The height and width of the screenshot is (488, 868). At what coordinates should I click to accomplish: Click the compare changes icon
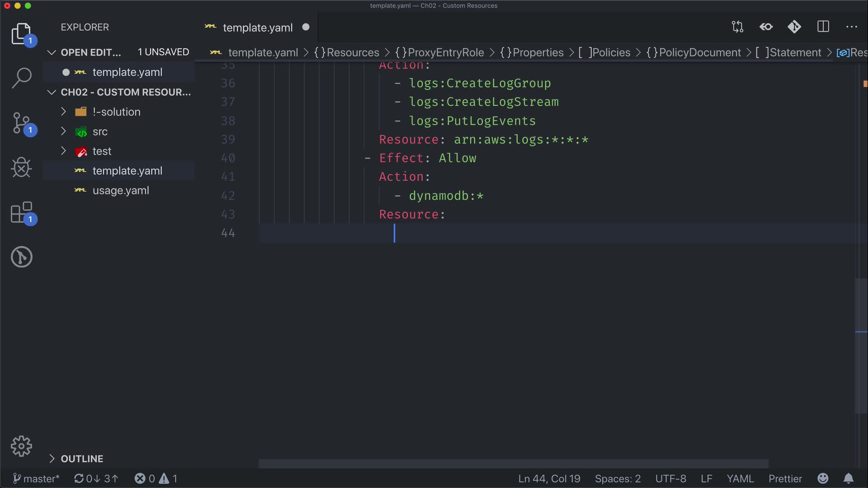point(737,27)
